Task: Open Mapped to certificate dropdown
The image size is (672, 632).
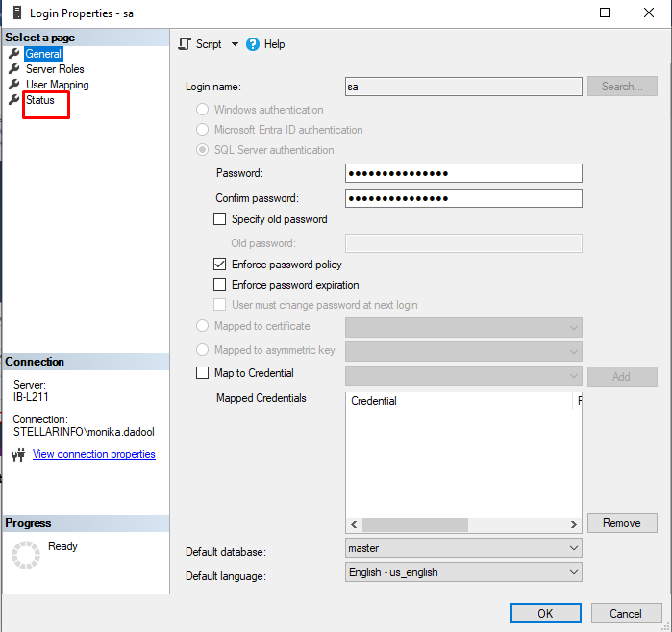Action: coord(463,328)
